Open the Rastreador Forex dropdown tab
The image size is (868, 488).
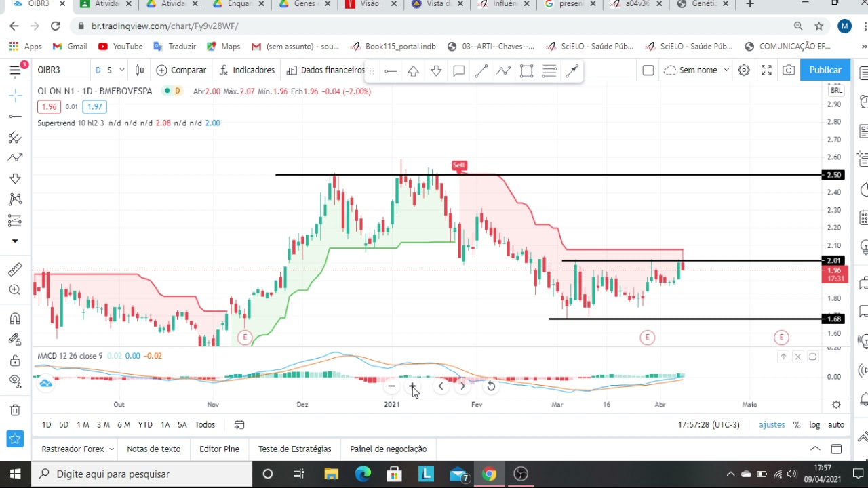click(x=77, y=449)
